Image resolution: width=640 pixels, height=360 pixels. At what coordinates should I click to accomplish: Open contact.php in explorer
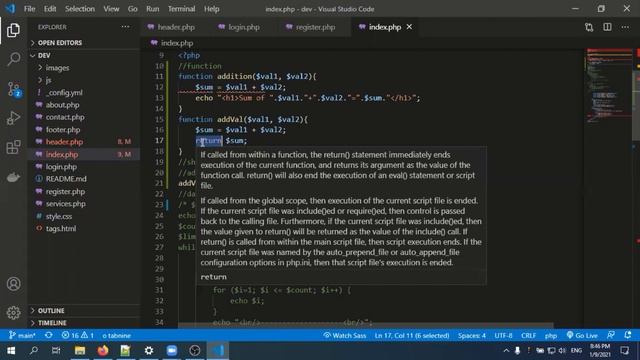(84, 117)
